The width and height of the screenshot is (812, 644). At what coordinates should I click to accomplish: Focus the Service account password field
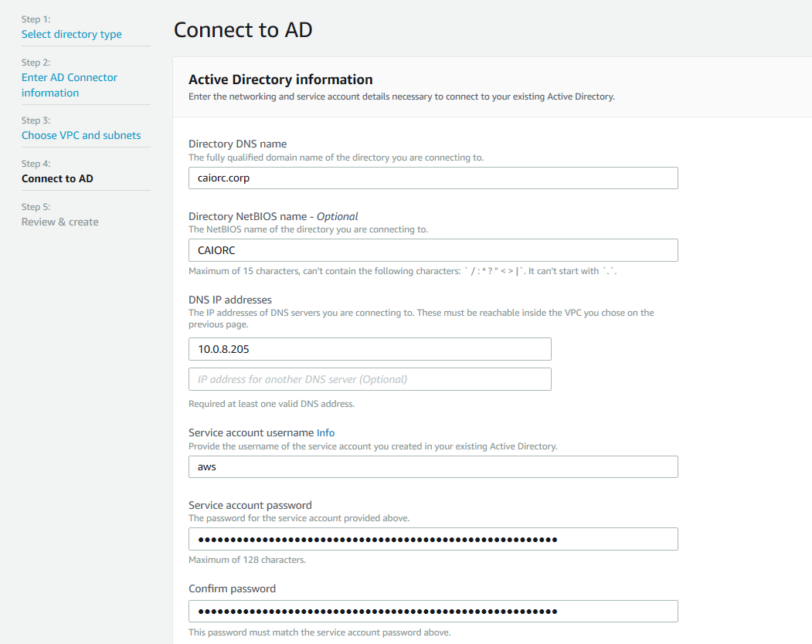[433, 539]
